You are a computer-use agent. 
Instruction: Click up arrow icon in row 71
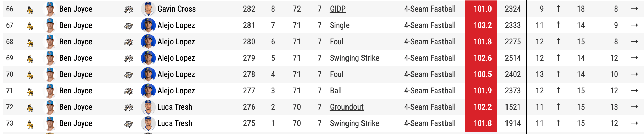tap(558, 90)
